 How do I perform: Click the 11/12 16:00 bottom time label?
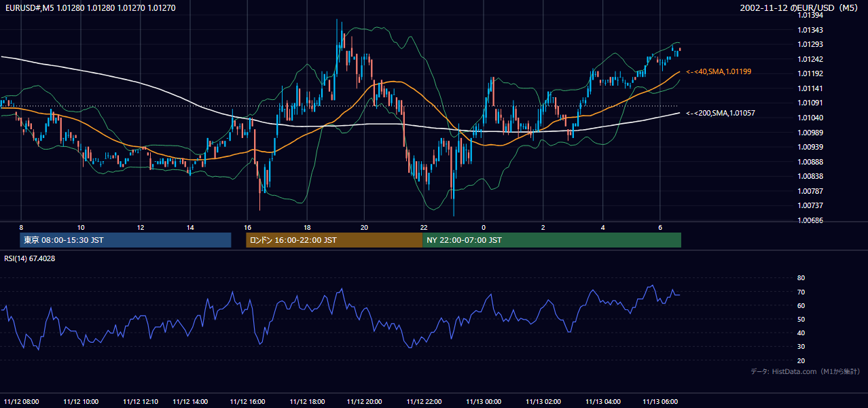pos(248,401)
